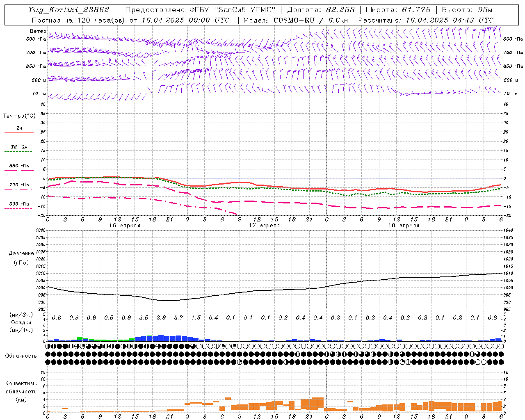The image size is (525, 420).
Task: Click the (гПа) pressure unit label
Action: click(21, 263)
